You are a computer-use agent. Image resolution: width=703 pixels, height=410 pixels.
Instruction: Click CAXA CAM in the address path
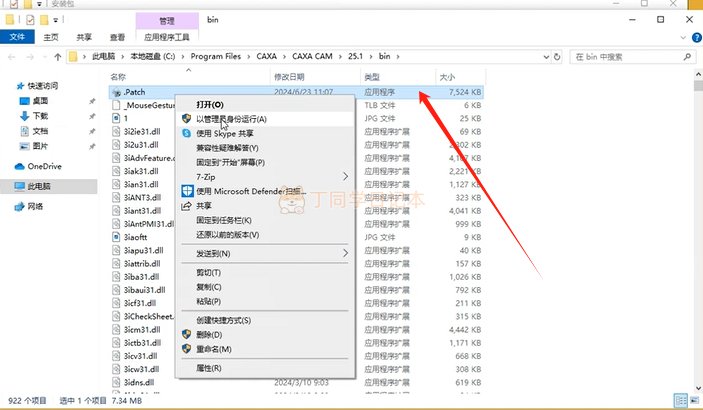pos(312,57)
